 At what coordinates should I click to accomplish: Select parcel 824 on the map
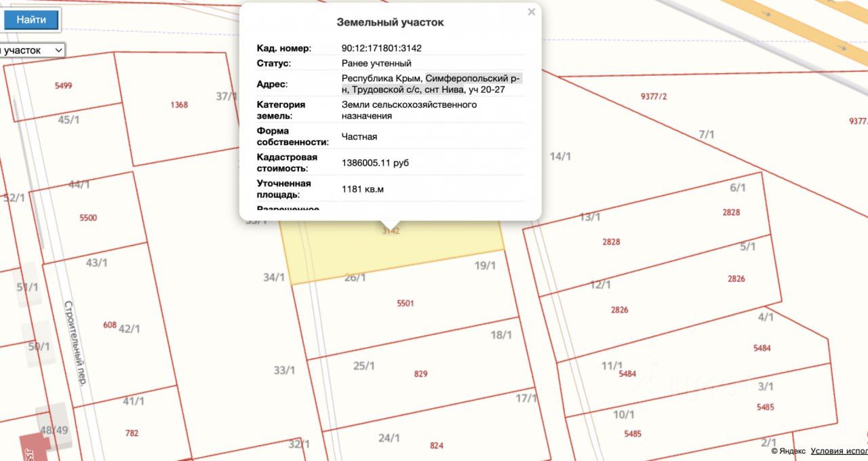[437, 445]
